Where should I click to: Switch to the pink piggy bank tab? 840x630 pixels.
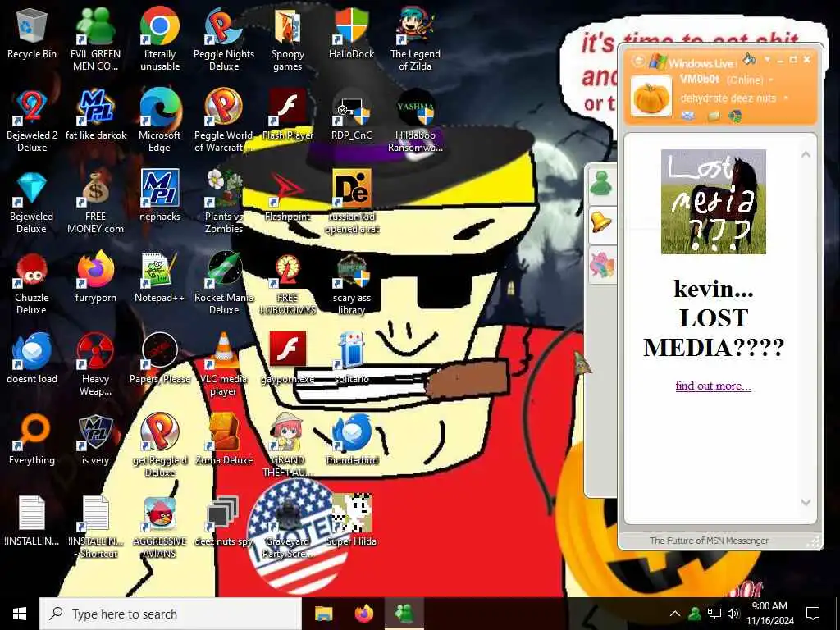[x=601, y=265]
